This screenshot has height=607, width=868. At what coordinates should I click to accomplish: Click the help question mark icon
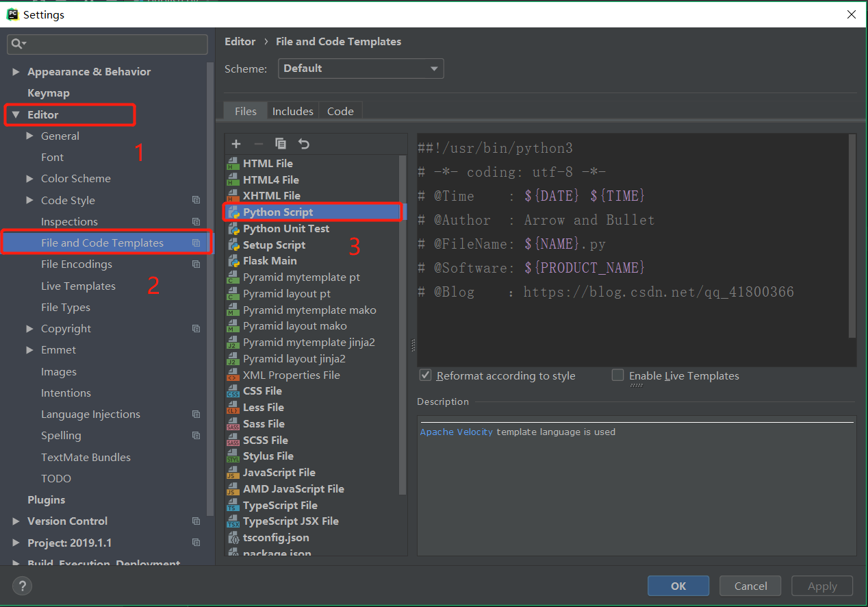click(22, 586)
